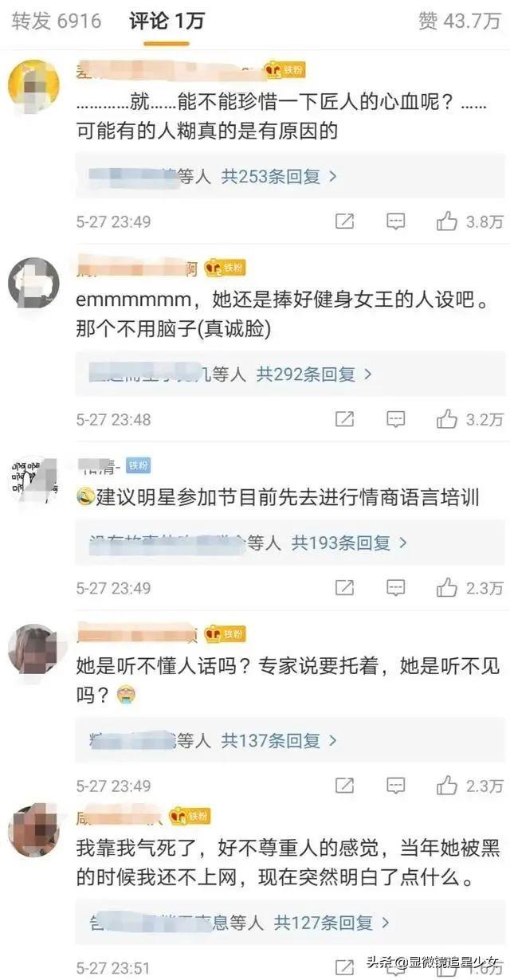
Task: Expand 共253条回复 replies
Action: coord(279,176)
